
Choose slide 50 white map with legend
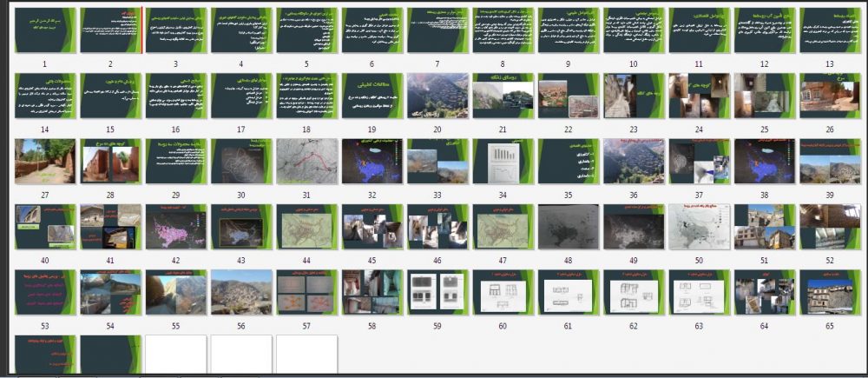(x=699, y=227)
